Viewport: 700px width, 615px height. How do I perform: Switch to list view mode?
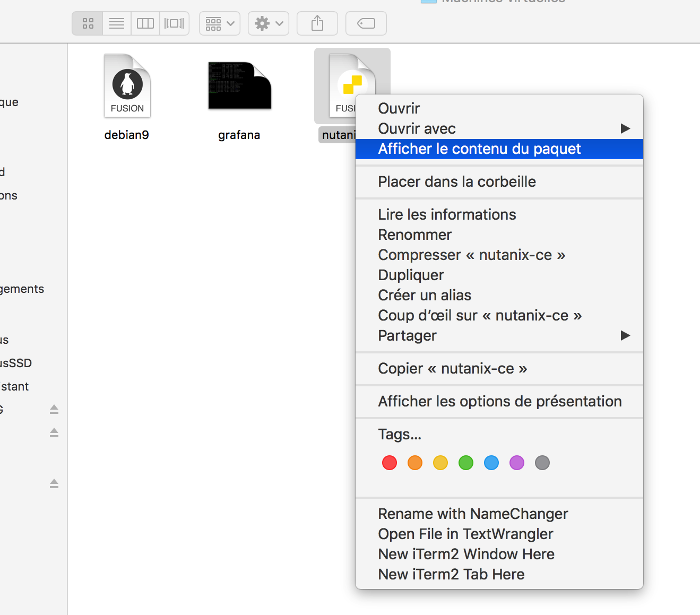point(117,23)
